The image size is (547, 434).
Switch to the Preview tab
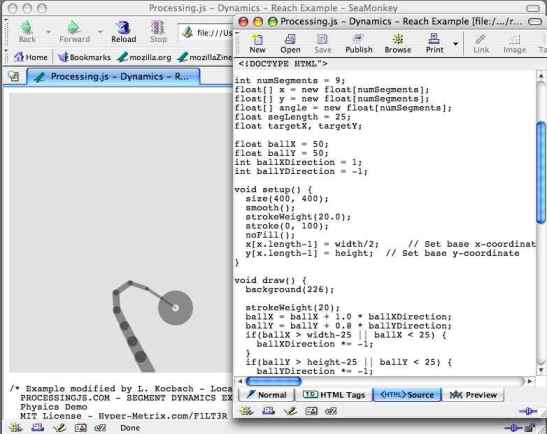point(473,395)
